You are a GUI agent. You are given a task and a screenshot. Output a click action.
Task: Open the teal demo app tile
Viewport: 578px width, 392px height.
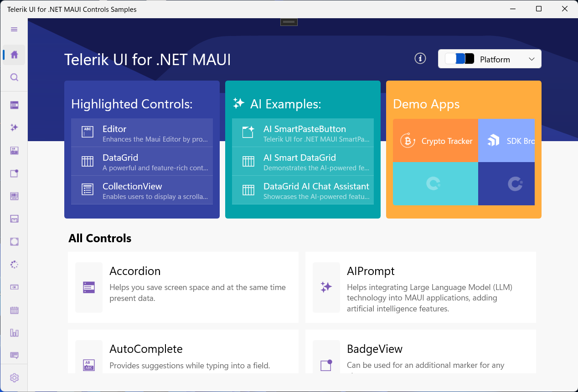click(x=435, y=183)
